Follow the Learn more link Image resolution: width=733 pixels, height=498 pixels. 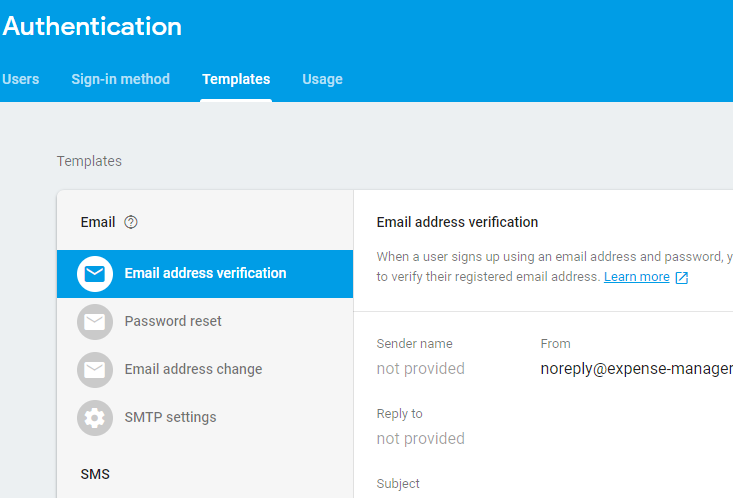pyautogui.click(x=636, y=277)
